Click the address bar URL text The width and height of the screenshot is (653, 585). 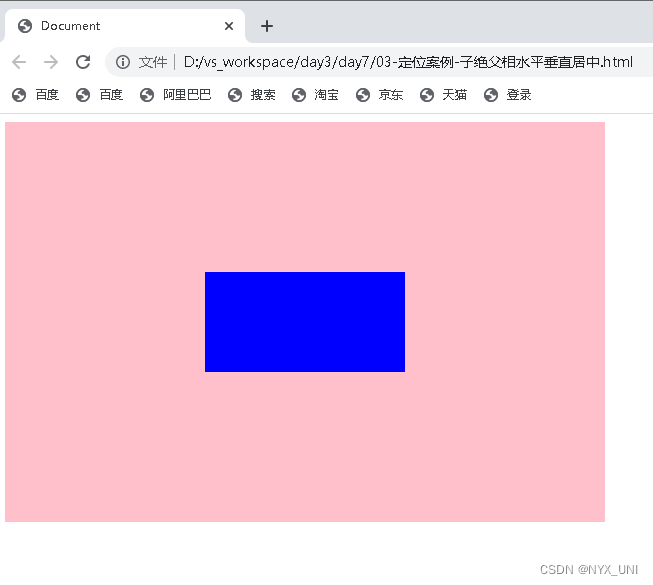coord(408,62)
